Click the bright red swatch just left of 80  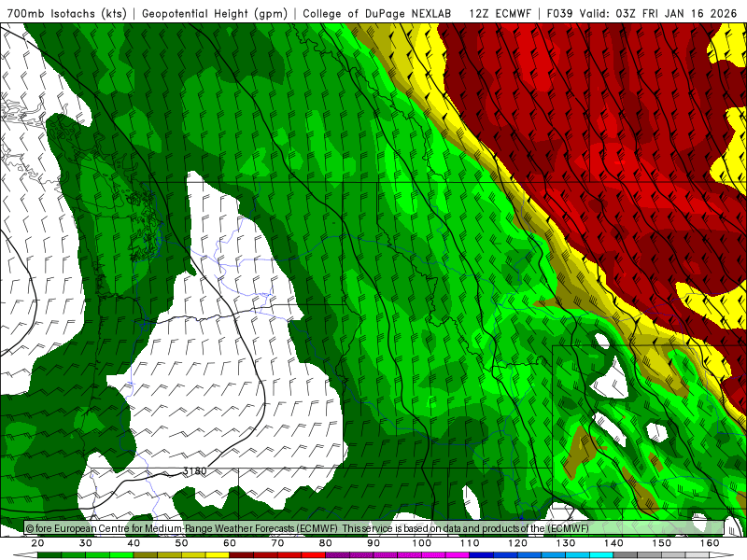coord(314,555)
